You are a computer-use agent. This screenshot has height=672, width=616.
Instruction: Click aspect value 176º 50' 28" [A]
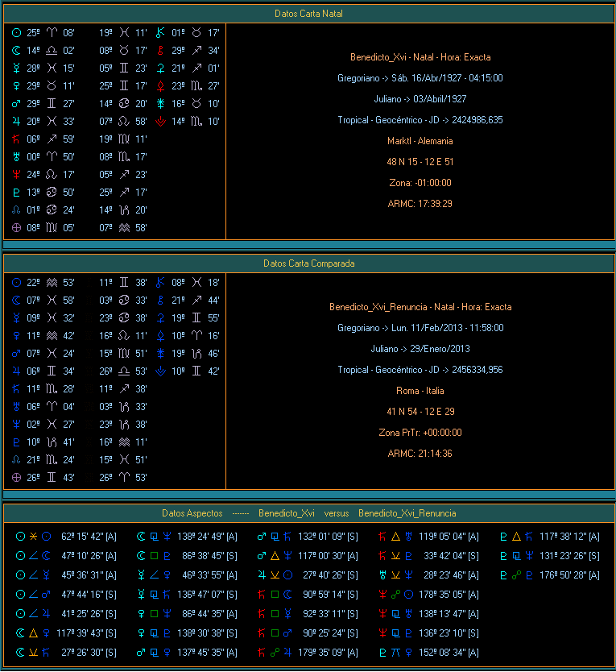pos(569,575)
